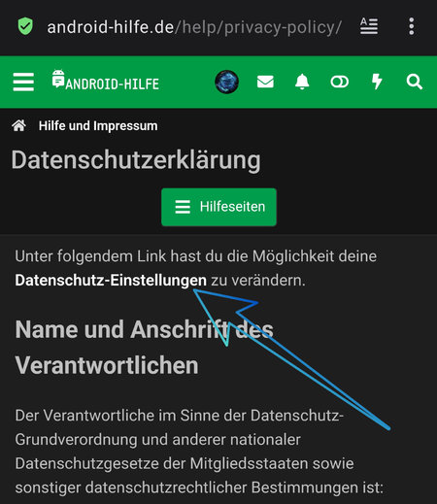Open the search magnifier icon

point(415,82)
